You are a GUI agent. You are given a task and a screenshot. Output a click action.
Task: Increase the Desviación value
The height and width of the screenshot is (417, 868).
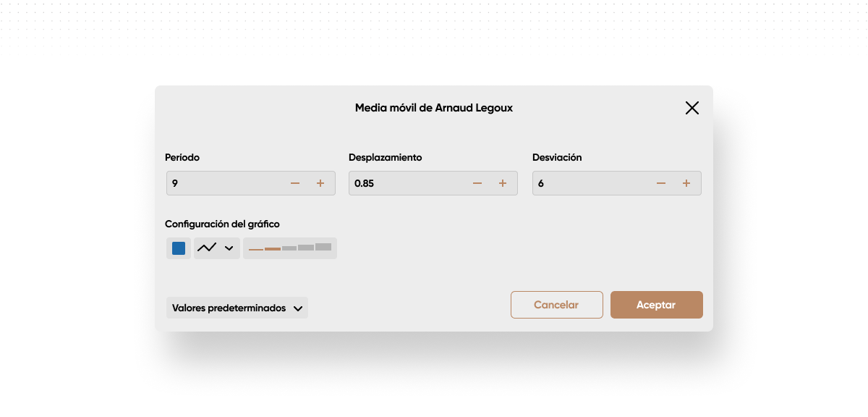(686, 183)
